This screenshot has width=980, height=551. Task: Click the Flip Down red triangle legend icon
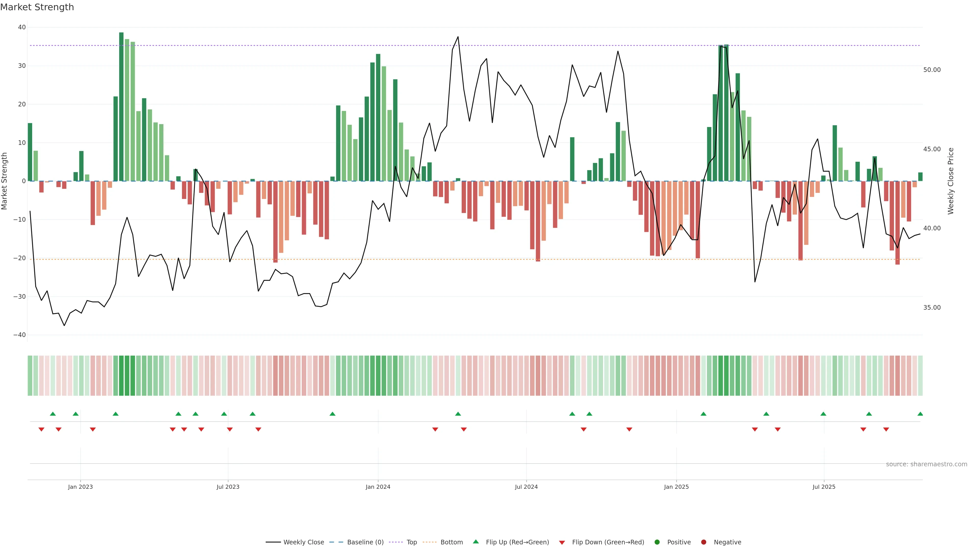coord(562,543)
